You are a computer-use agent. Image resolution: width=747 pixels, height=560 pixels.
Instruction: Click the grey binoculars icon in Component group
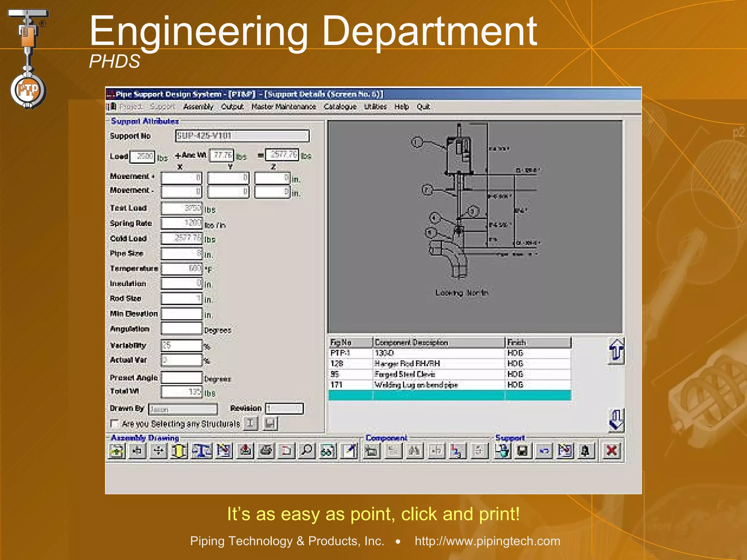click(x=415, y=451)
